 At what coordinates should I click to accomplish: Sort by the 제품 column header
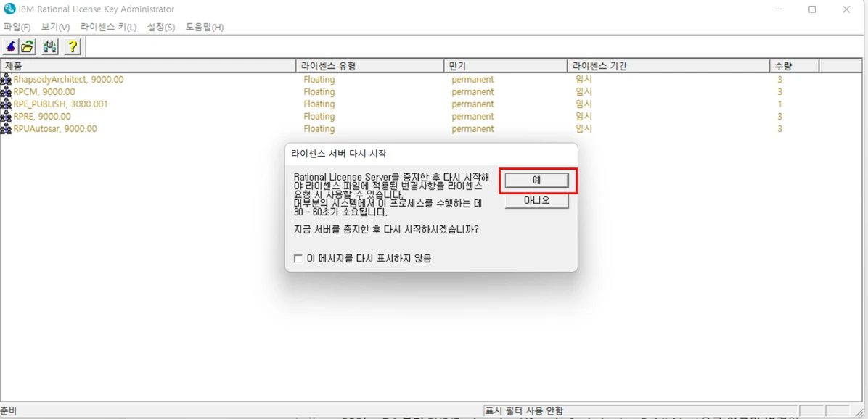pyautogui.click(x=148, y=66)
